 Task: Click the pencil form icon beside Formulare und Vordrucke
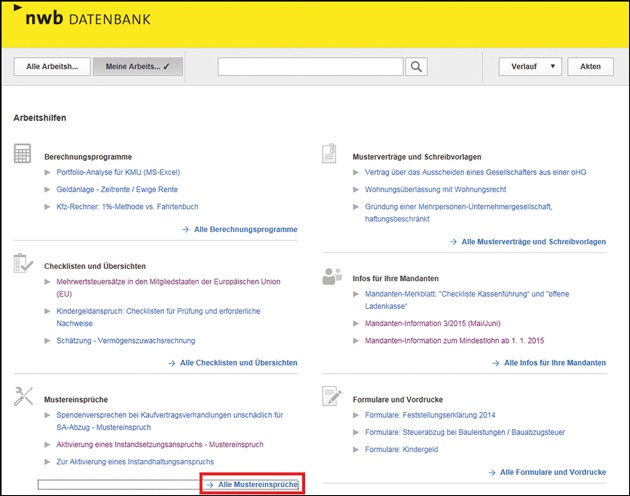[x=331, y=396]
